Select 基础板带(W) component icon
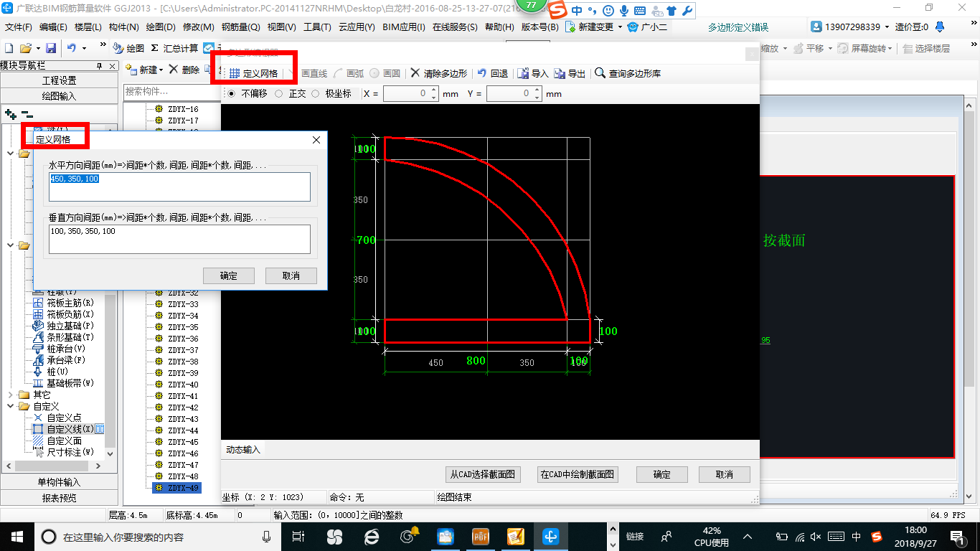The image size is (980, 551). tap(39, 383)
